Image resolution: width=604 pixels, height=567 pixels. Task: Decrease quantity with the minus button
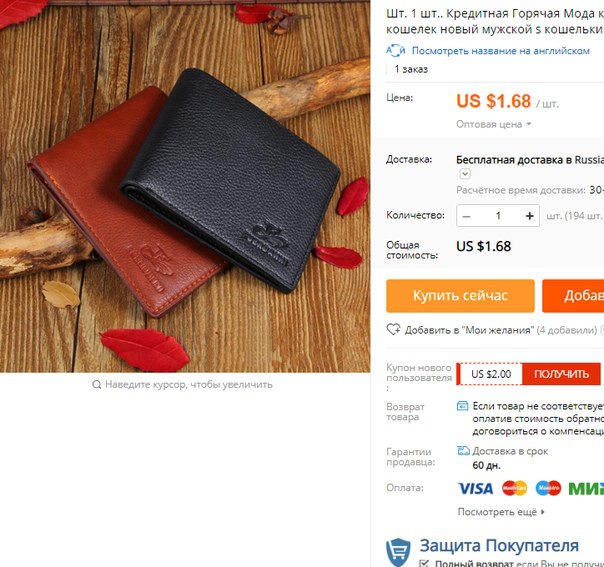pyautogui.click(x=466, y=216)
